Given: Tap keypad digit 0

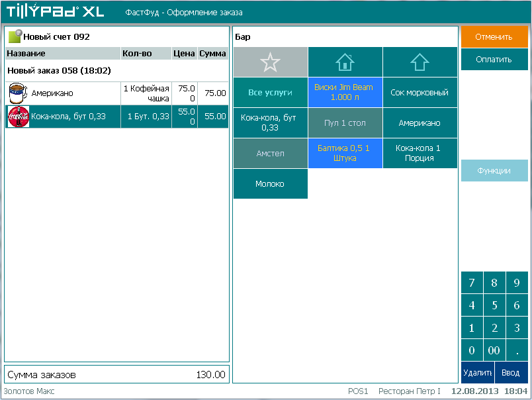Looking at the screenshot, I should pyautogui.click(x=472, y=350).
